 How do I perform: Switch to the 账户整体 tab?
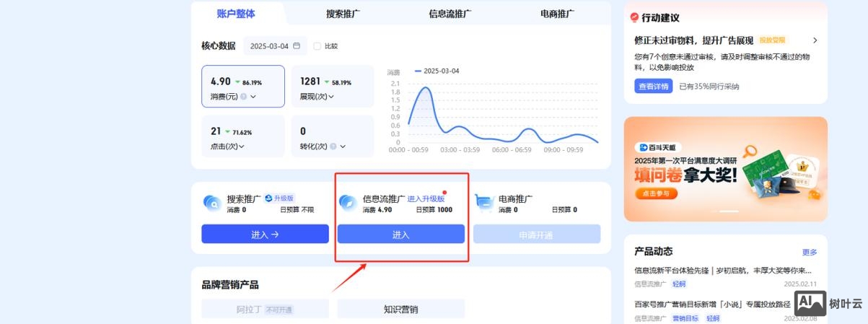(235, 13)
